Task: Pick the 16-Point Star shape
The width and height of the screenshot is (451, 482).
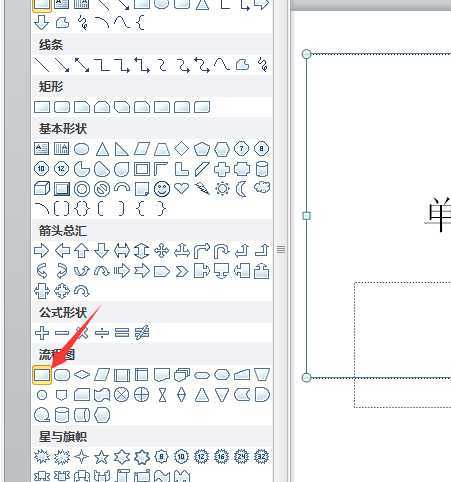Action: click(222, 457)
